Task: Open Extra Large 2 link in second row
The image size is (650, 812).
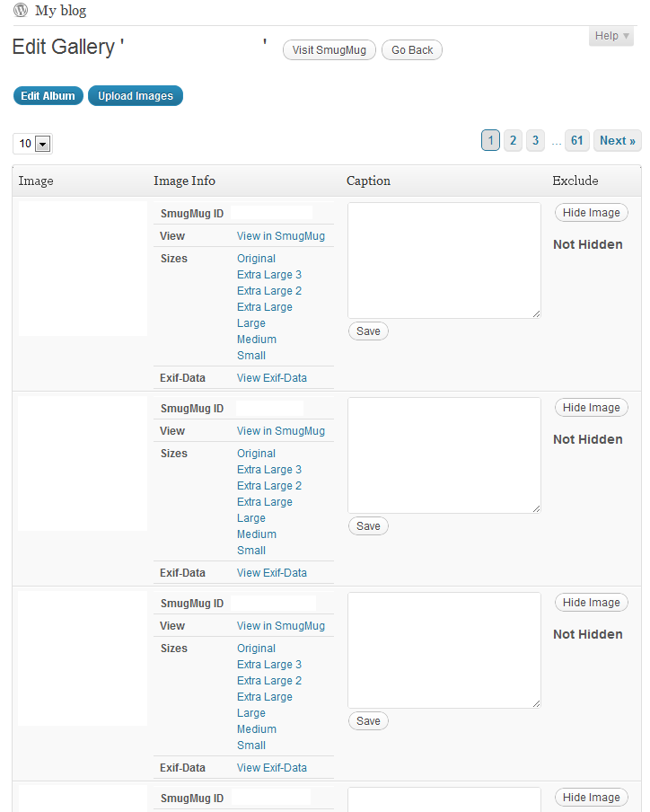Action: [x=269, y=486]
